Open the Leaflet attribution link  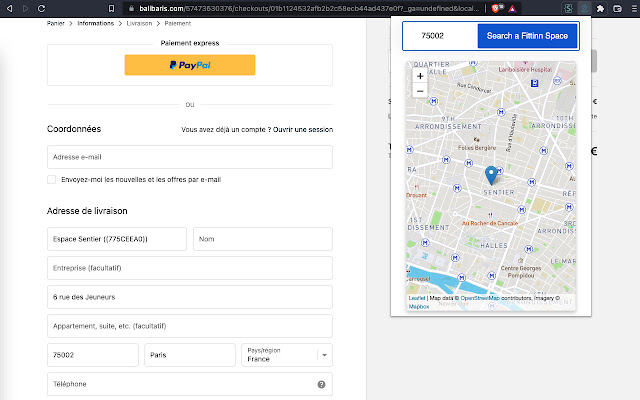tap(417, 298)
